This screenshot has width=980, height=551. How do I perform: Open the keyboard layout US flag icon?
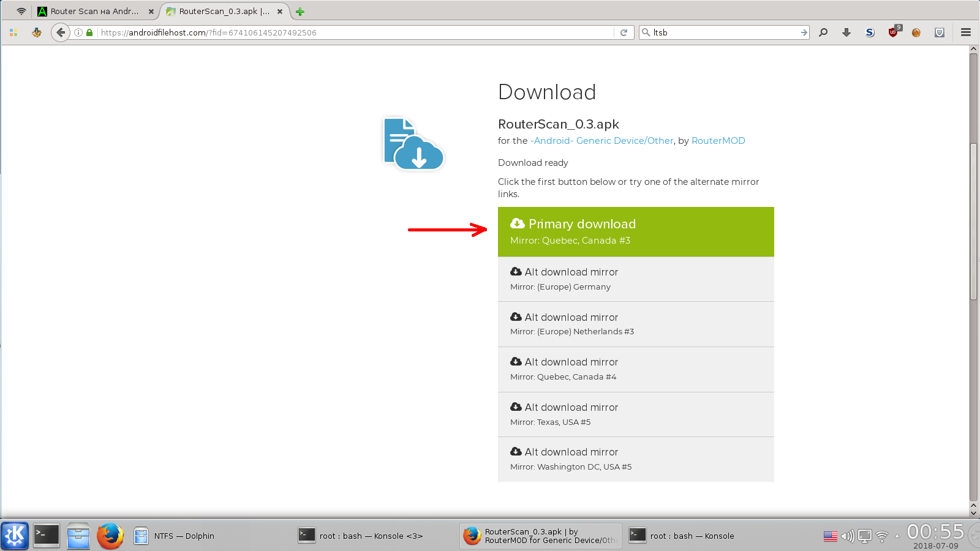[830, 536]
